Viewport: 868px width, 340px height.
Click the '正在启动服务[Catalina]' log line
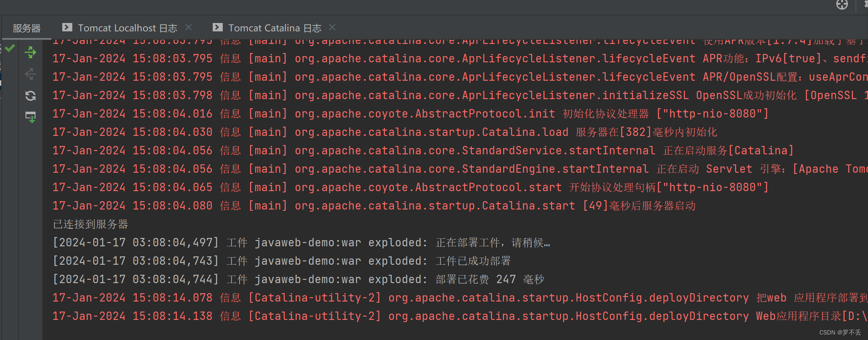(x=423, y=151)
